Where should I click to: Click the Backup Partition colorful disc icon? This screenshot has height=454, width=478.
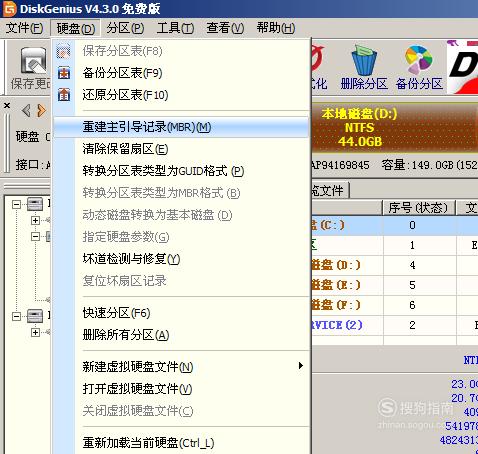coord(419,60)
